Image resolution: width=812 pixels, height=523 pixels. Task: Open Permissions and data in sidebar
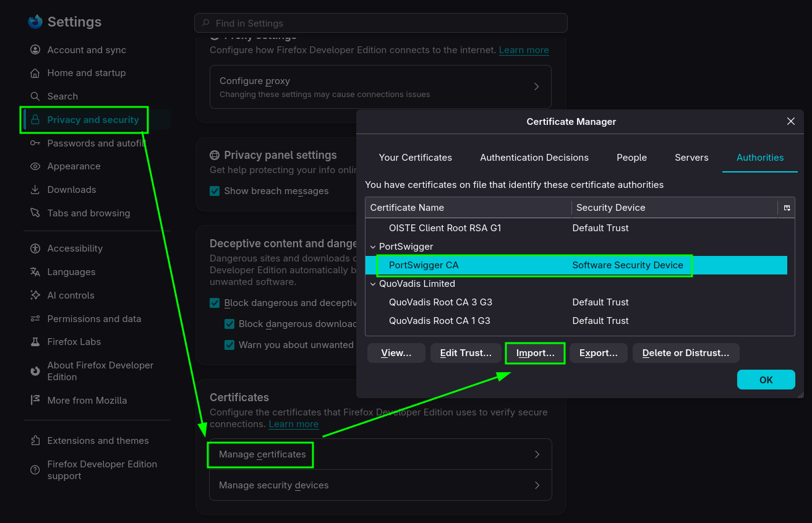pyautogui.click(x=94, y=319)
